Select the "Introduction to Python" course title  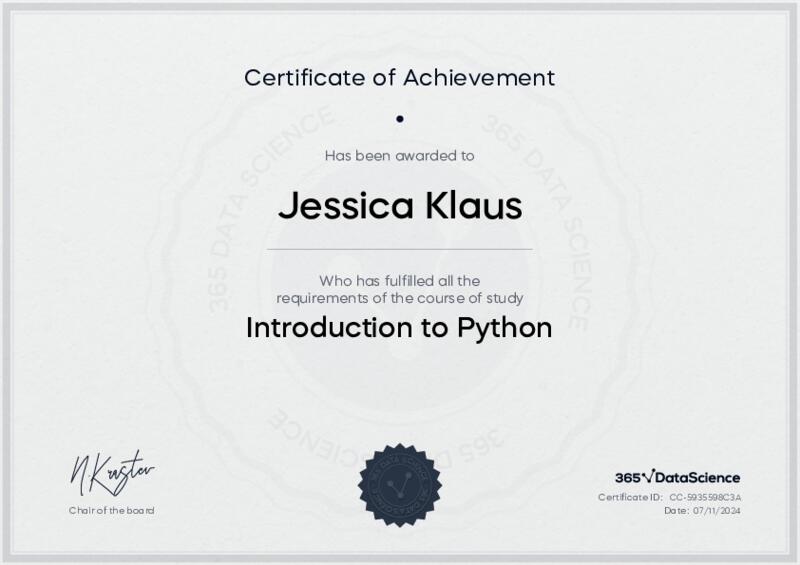tap(399, 328)
